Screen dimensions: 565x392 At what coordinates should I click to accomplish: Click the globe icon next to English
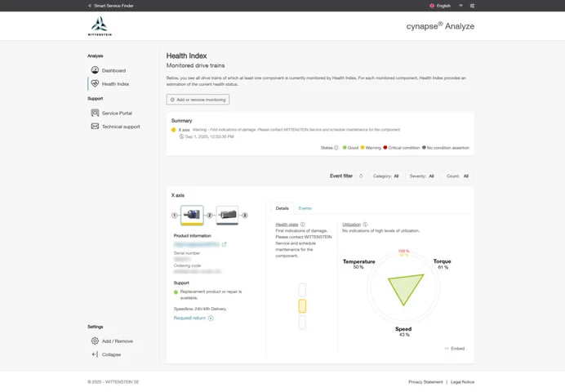(432, 6)
